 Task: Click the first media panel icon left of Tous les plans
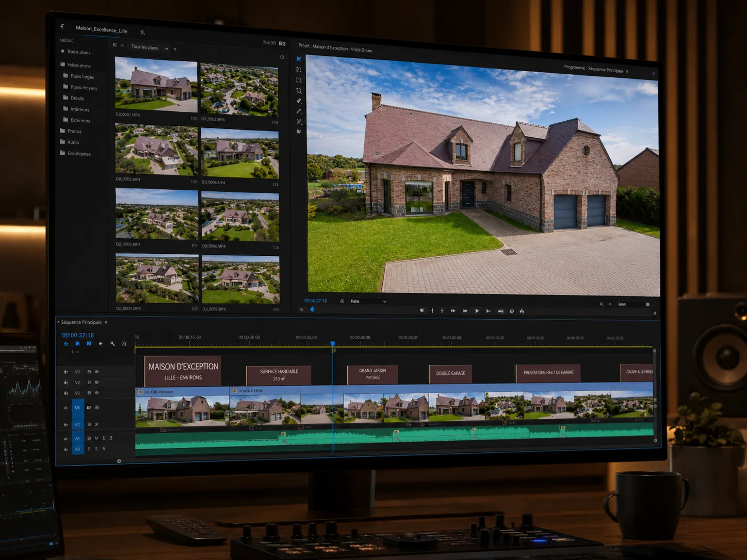(x=115, y=45)
